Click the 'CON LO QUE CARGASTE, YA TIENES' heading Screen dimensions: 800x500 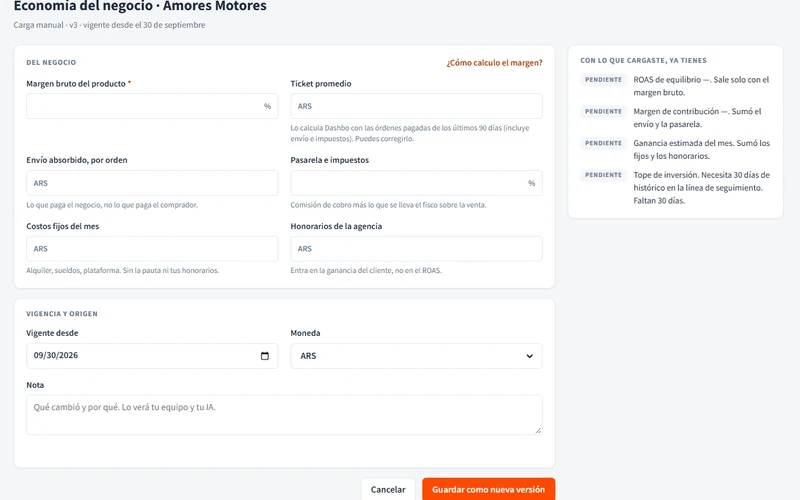pos(643,60)
